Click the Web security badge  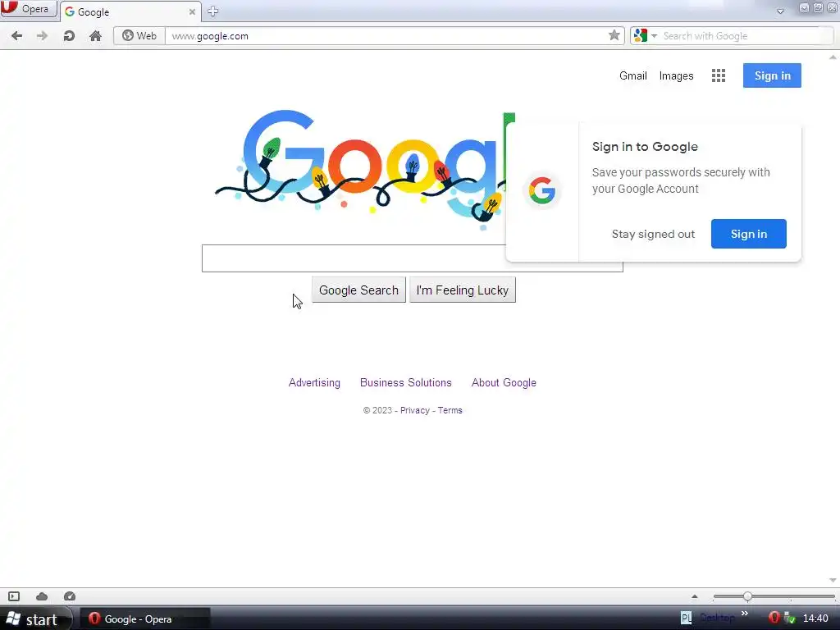(139, 36)
